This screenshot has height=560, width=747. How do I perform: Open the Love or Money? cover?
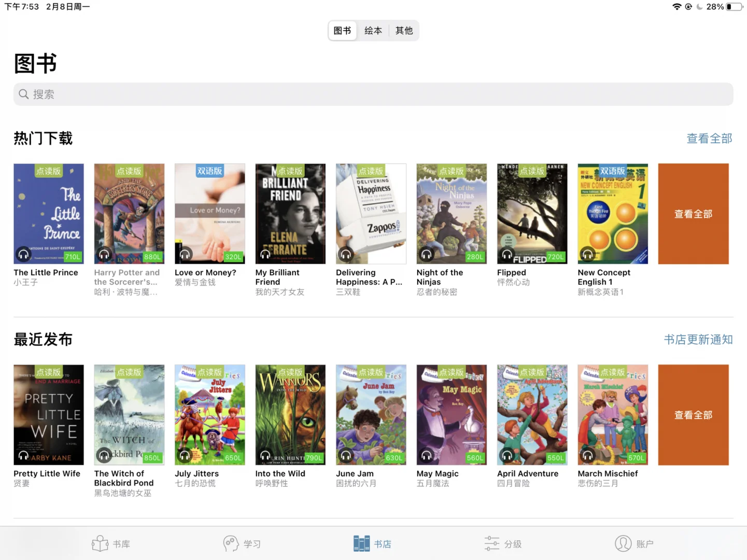(x=210, y=214)
